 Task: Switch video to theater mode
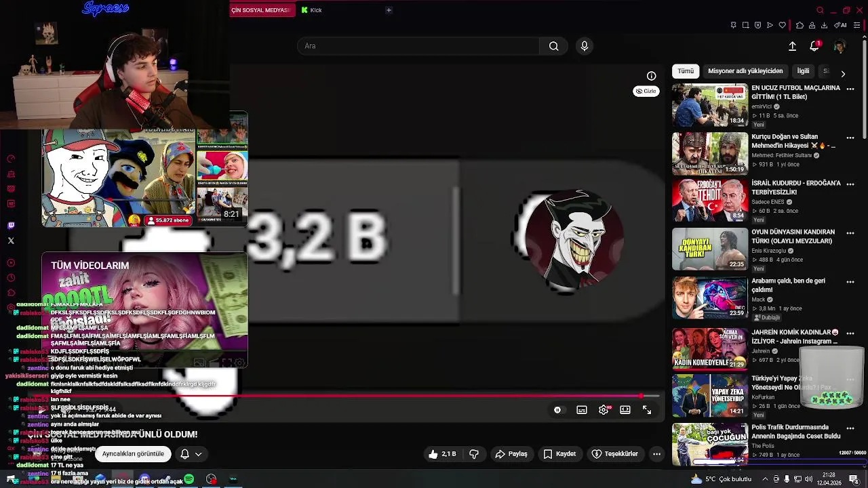point(625,410)
